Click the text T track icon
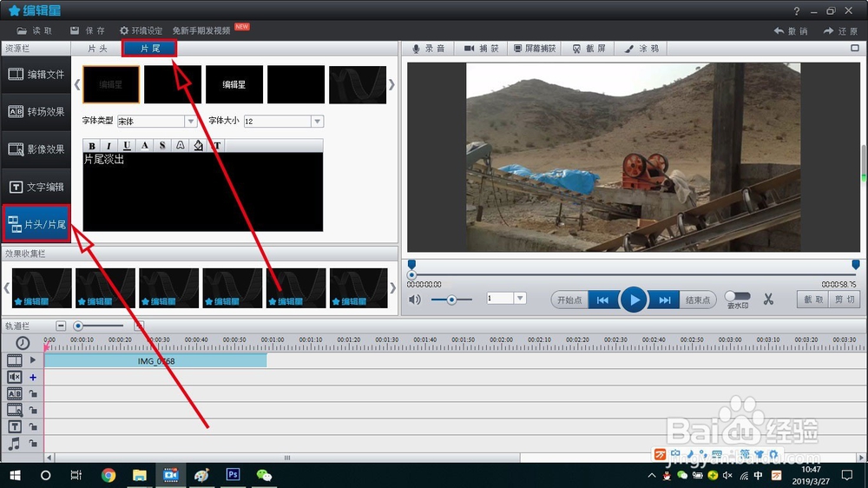The width and height of the screenshot is (868, 488). [x=15, y=427]
